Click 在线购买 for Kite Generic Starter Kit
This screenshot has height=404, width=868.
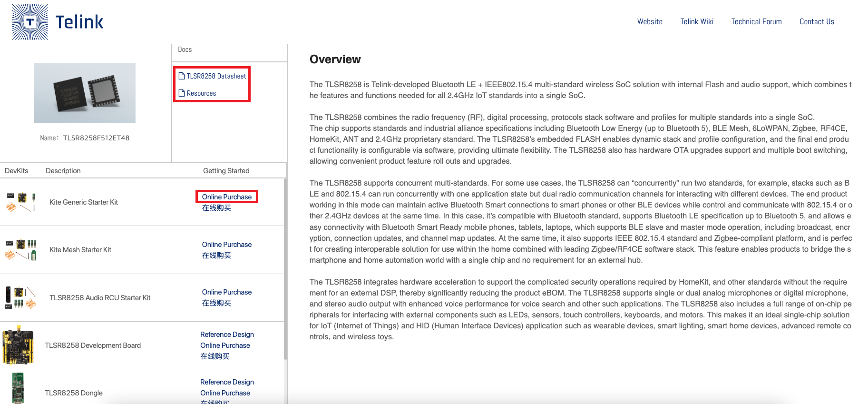[x=217, y=208]
